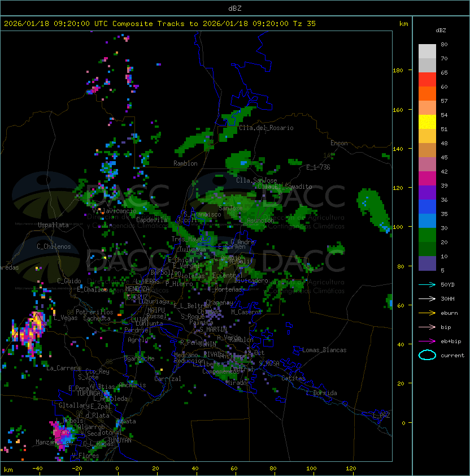Click the La_Carrera label
Viewport: 470px width, 476px height.
point(63,368)
